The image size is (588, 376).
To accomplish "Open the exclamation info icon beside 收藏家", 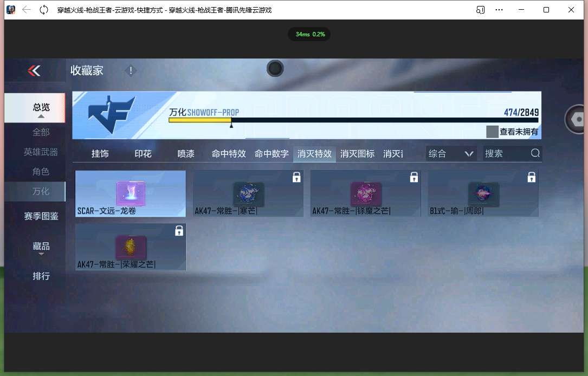I will [131, 70].
